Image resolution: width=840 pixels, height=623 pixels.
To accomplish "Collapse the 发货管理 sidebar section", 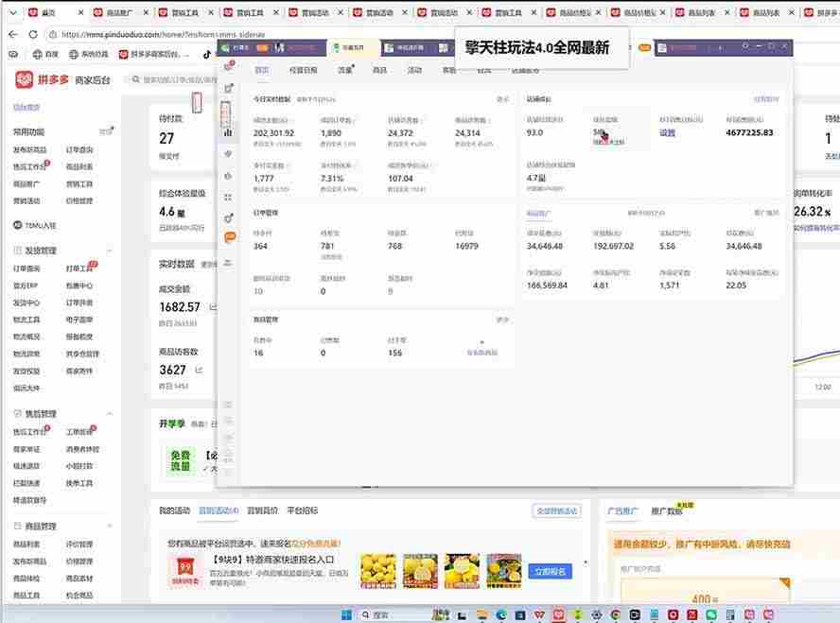I will [x=109, y=251].
